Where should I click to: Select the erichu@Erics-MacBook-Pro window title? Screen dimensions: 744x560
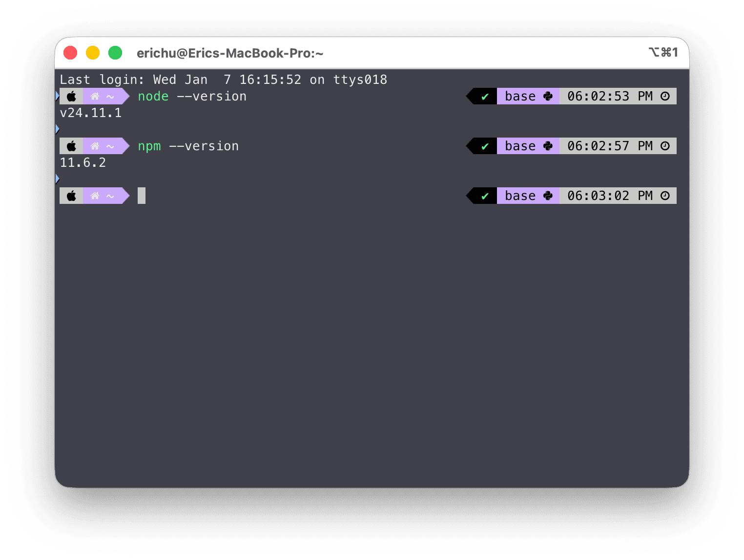[x=230, y=53]
